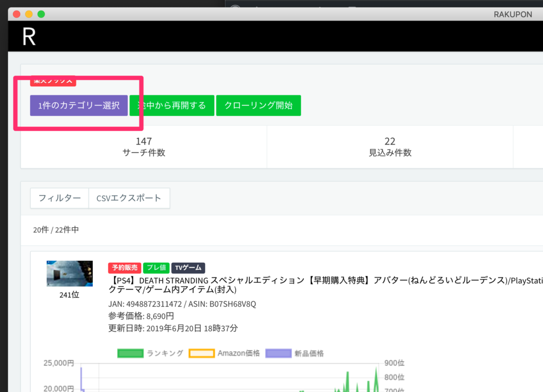The height and width of the screenshot is (392, 543).
Task: Click the green プレ値 badge
Action: pos(156,268)
